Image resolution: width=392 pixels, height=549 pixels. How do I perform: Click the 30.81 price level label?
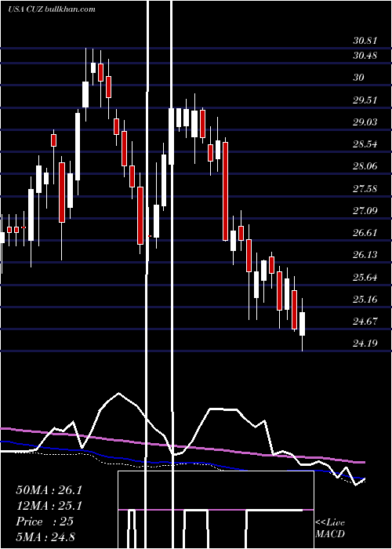[x=365, y=41]
